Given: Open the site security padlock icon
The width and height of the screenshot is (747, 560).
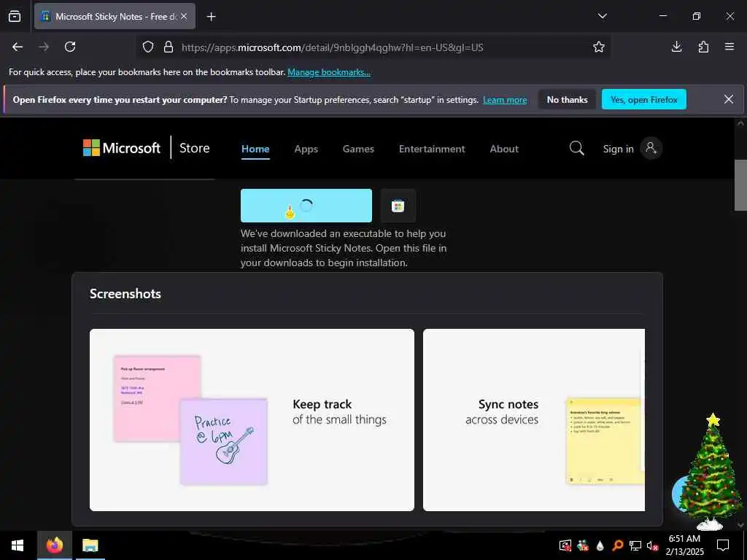Looking at the screenshot, I should click(169, 47).
